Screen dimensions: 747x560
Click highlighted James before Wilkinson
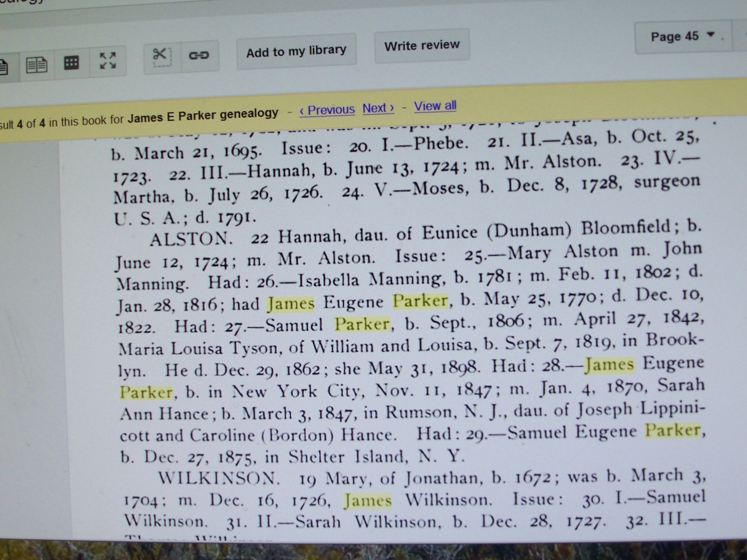367,501
